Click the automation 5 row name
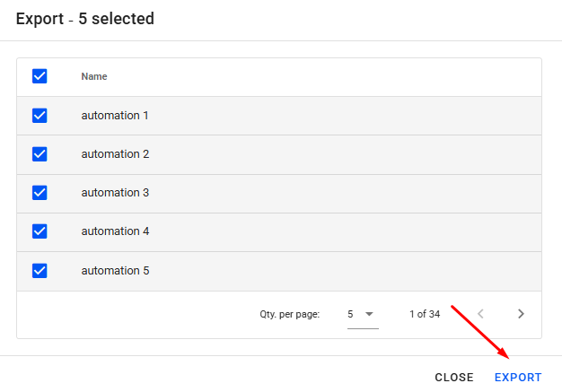This screenshot has height=392, width=562. pyautogui.click(x=115, y=271)
